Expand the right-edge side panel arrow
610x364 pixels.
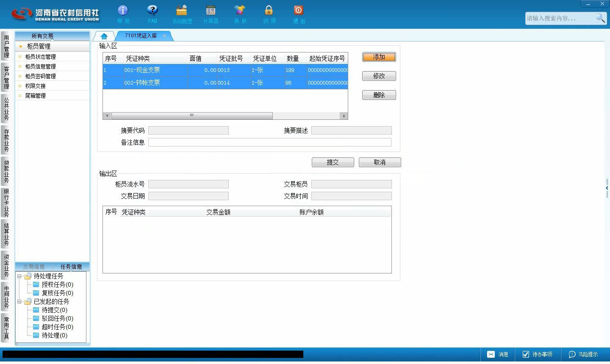(607, 188)
